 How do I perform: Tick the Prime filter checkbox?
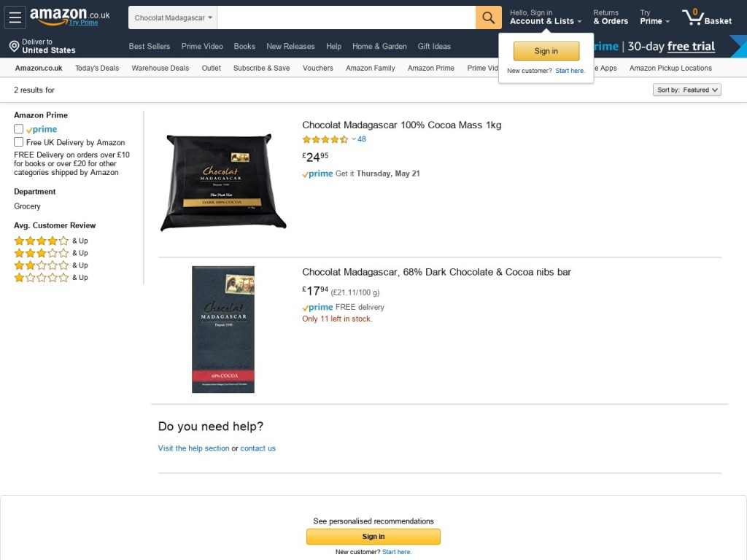pyautogui.click(x=18, y=128)
